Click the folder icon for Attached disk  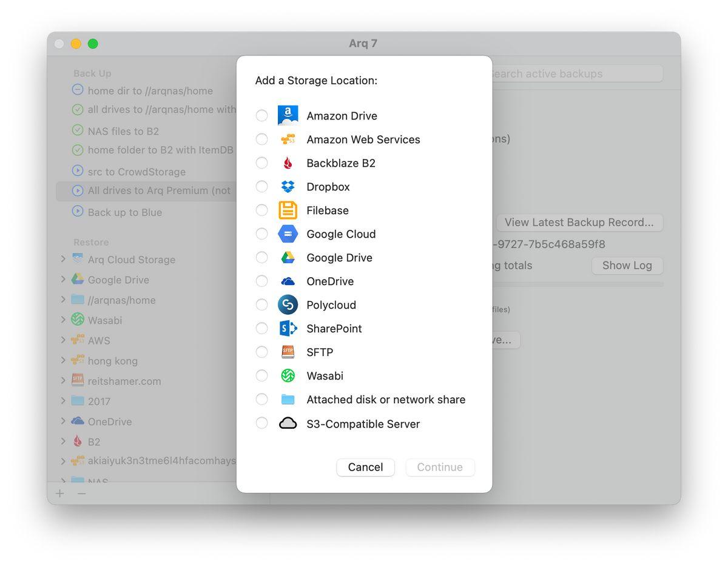tap(288, 399)
